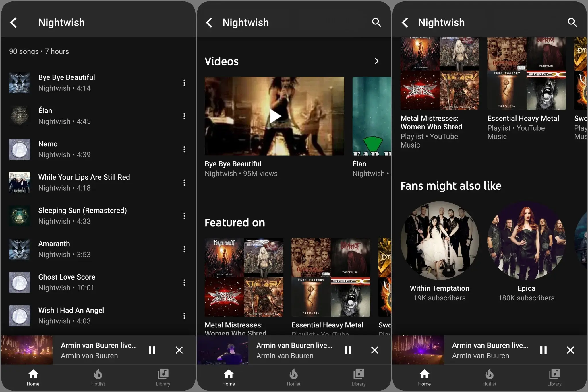Open more options for Ghost Love Score
Image resolution: width=588 pixels, height=392 pixels.
click(x=184, y=283)
